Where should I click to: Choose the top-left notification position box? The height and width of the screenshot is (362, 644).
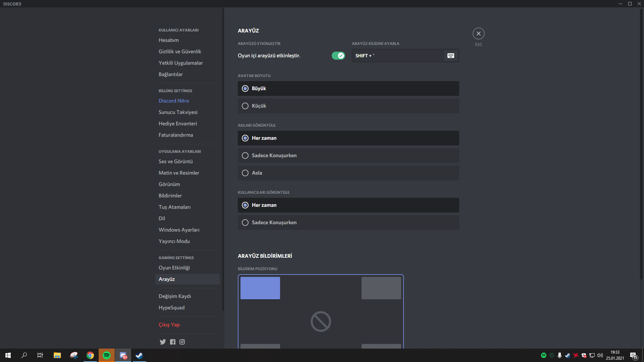point(260,288)
